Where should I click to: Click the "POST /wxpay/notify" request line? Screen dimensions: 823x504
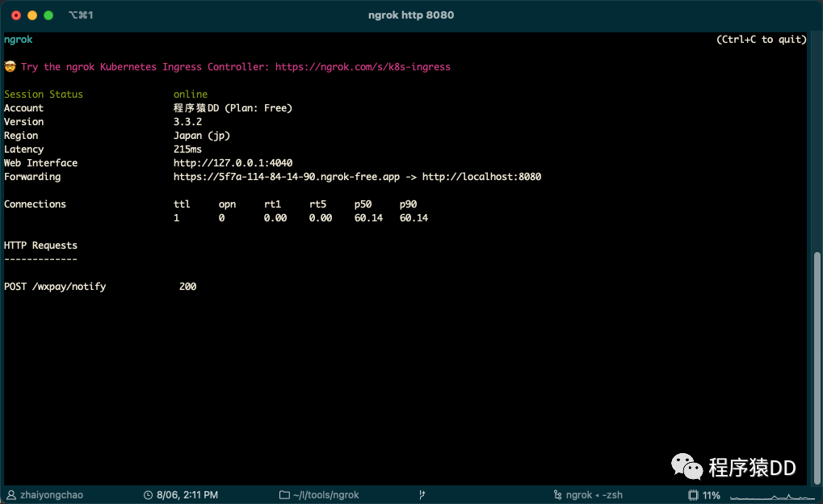pyautogui.click(x=55, y=286)
